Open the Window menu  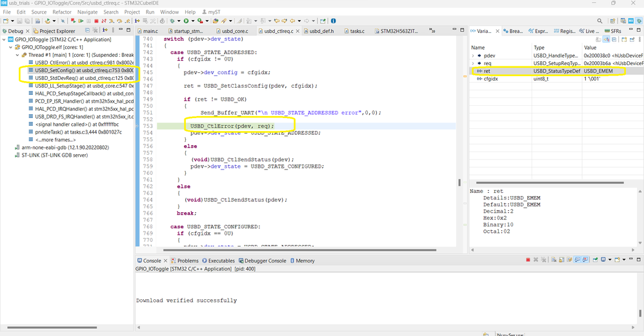point(169,12)
